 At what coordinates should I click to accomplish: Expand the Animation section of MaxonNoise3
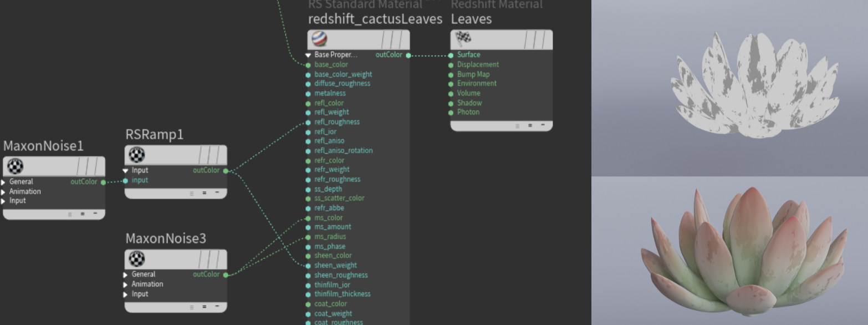[x=126, y=285]
